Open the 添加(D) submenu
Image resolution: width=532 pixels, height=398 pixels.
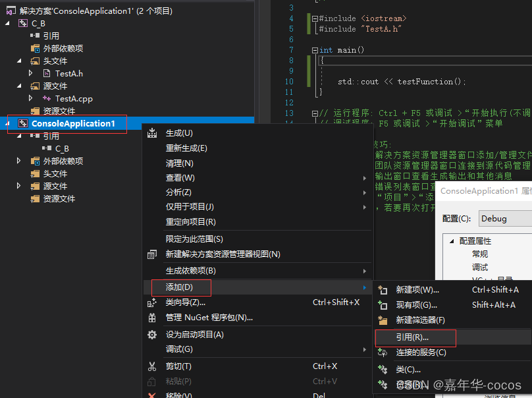[257, 287]
